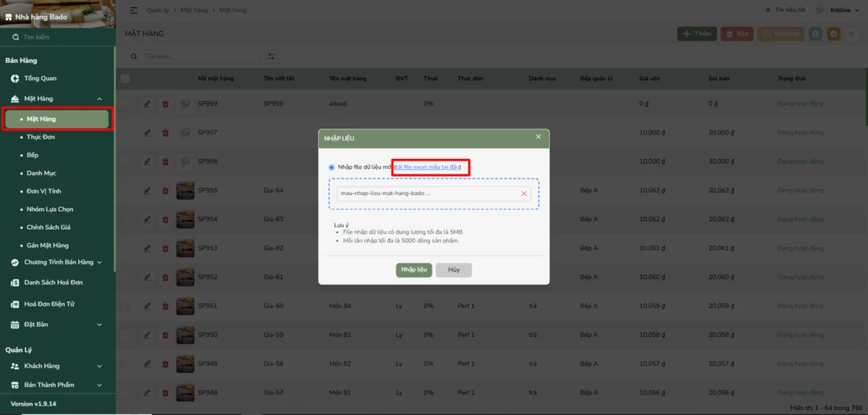Viewport: 868px width, 415px height.
Task: Edit item SP952 with the pencil icon
Action: click(148, 278)
